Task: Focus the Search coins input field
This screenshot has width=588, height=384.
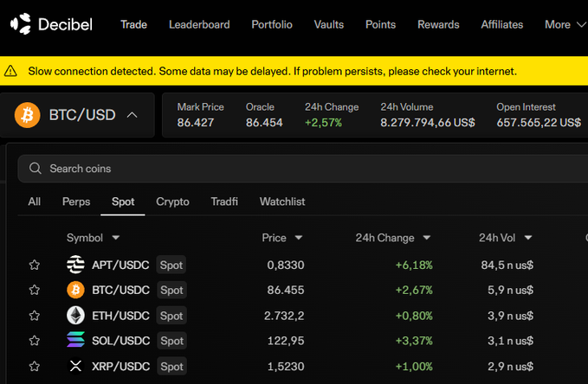Action: coord(302,169)
